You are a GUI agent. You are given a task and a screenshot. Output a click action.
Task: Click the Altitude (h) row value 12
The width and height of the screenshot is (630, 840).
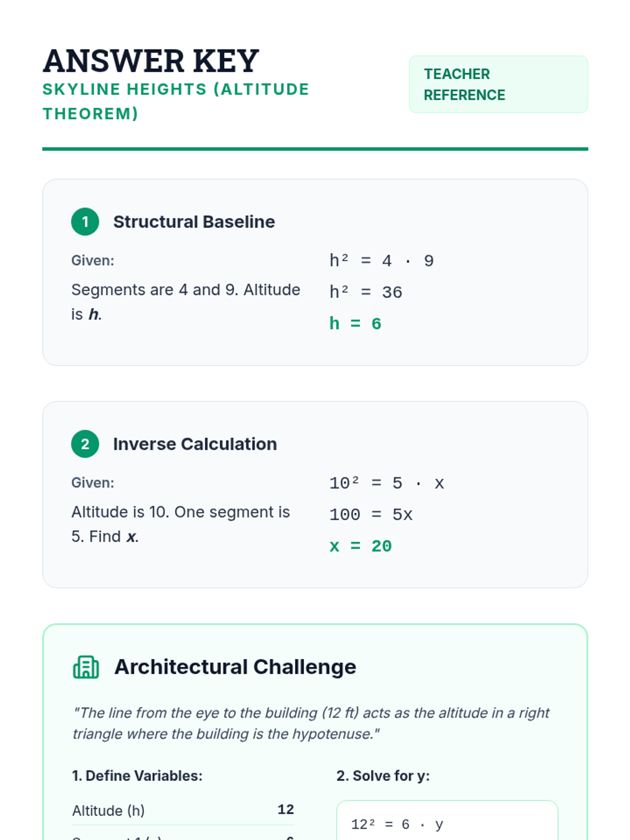click(285, 810)
